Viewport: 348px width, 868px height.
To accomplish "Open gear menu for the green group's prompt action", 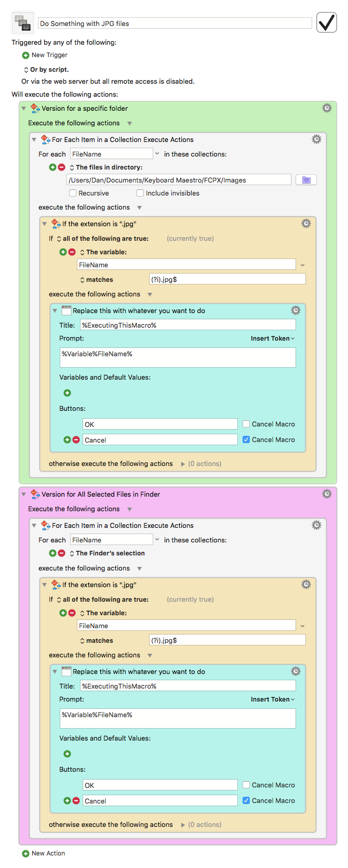I will 296,310.
